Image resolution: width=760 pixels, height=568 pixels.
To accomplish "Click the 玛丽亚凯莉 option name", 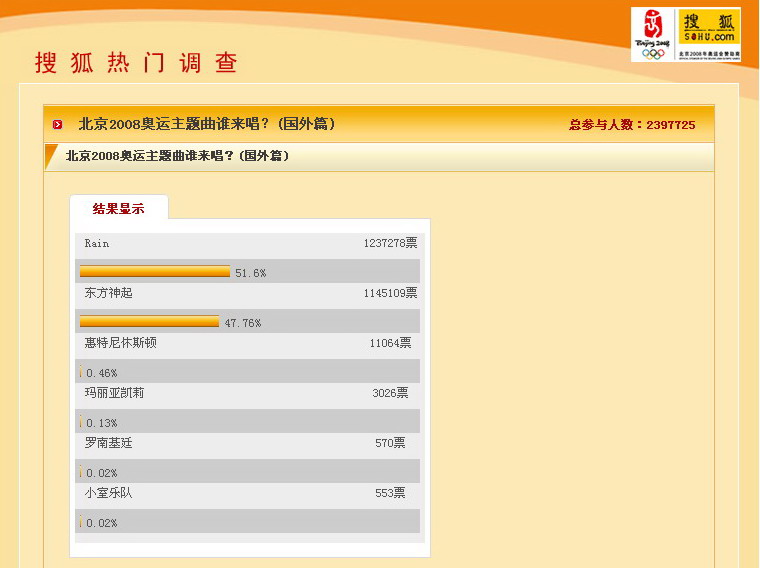I will click(114, 393).
